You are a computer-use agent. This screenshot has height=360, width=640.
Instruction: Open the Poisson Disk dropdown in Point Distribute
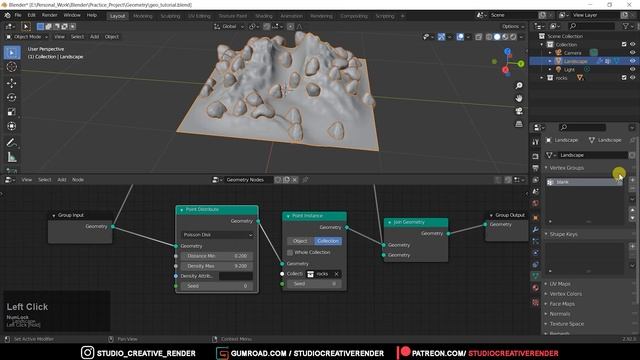(217, 235)
